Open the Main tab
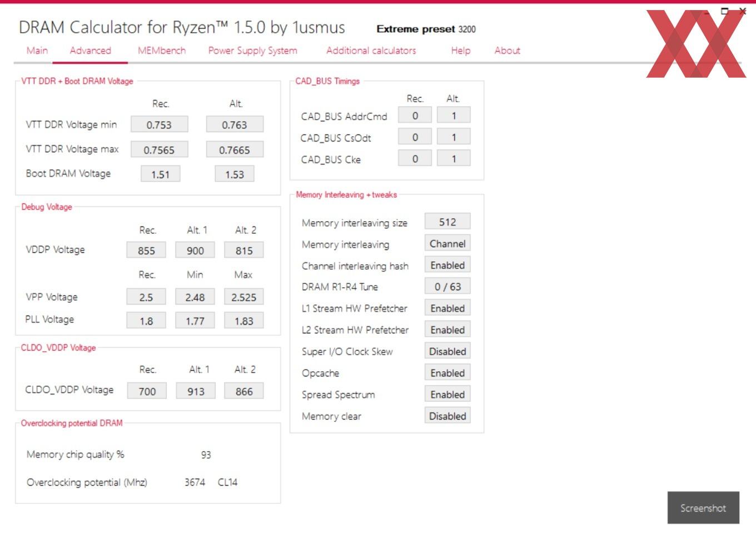The width and height of the screenshot is (756, 554). (x=37, y=51)
